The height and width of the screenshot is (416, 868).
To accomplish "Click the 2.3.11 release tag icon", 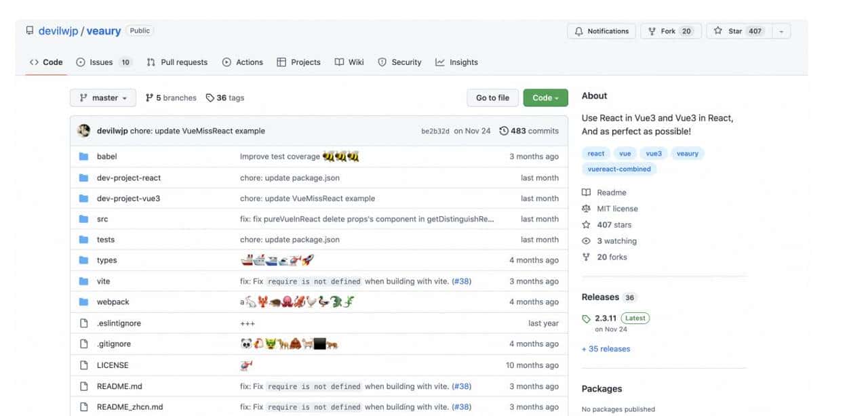I will pyautogui.click(x=586, y=318).
